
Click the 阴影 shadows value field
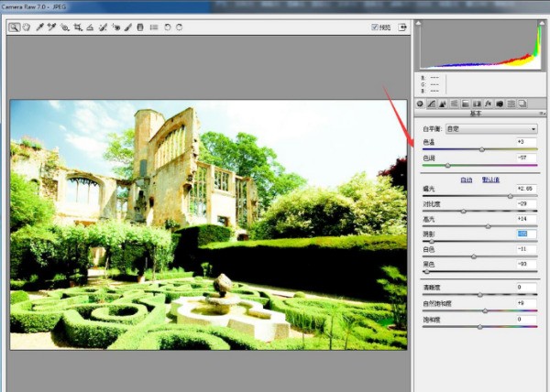coord(524,234)
